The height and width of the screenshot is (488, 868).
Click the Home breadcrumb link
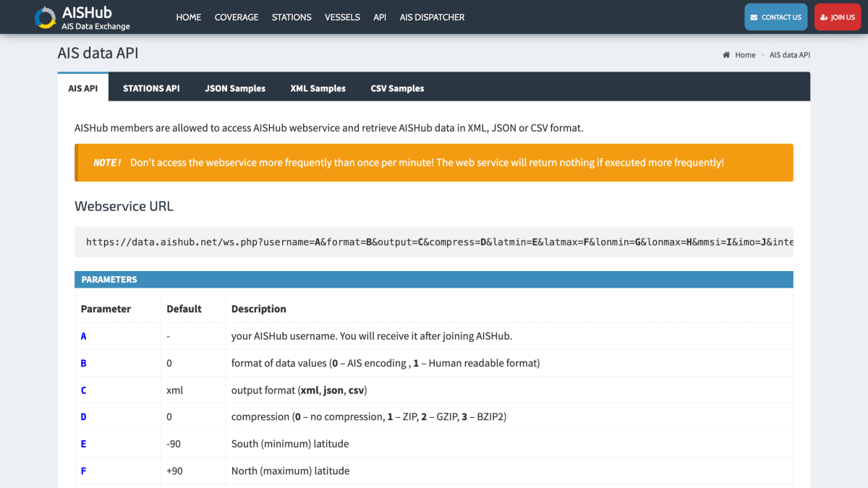point(745,55)
